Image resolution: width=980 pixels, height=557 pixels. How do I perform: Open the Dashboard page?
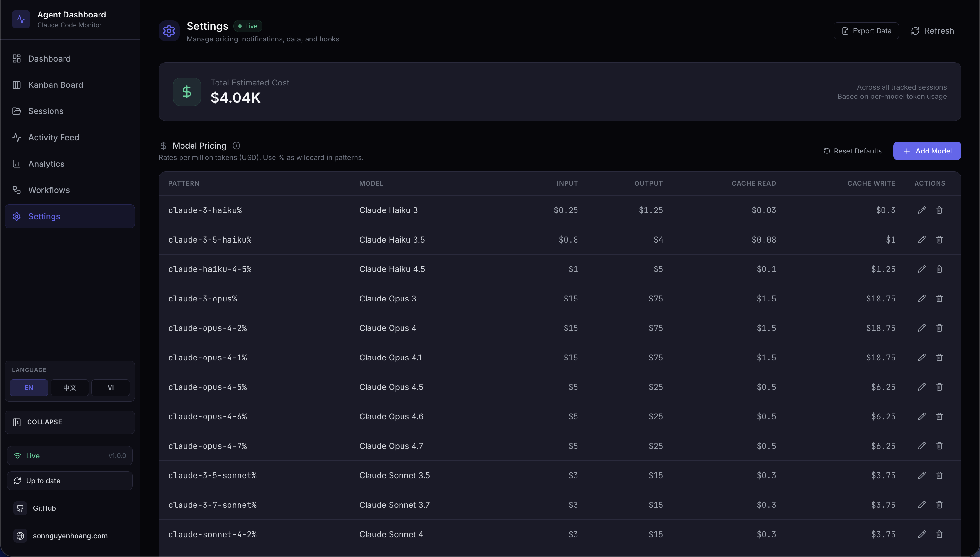click(70, 59)
